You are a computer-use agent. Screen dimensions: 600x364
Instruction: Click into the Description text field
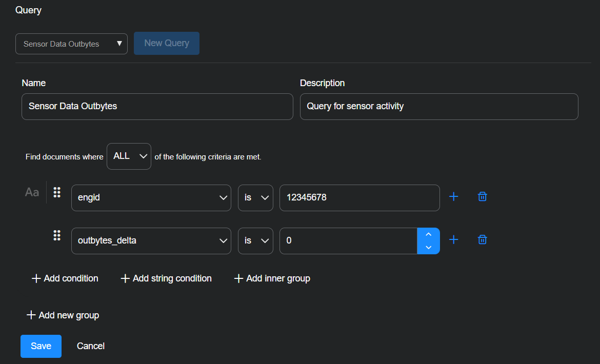coord(438,107)
